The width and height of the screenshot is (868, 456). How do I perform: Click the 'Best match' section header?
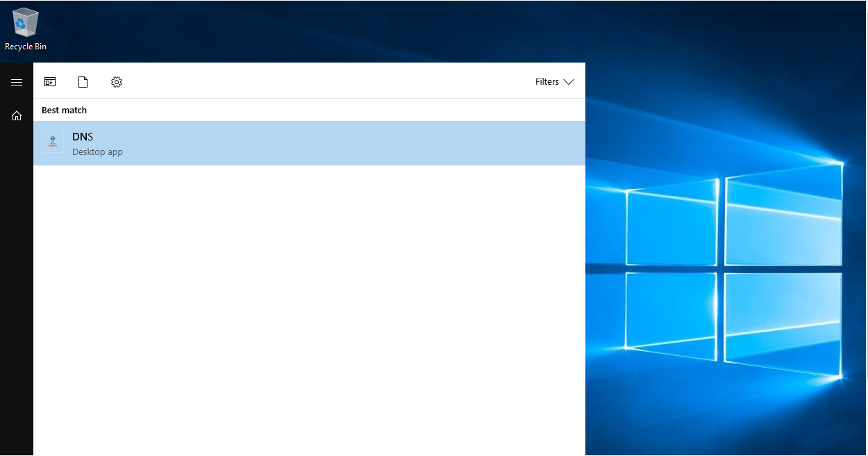[64, 110]
